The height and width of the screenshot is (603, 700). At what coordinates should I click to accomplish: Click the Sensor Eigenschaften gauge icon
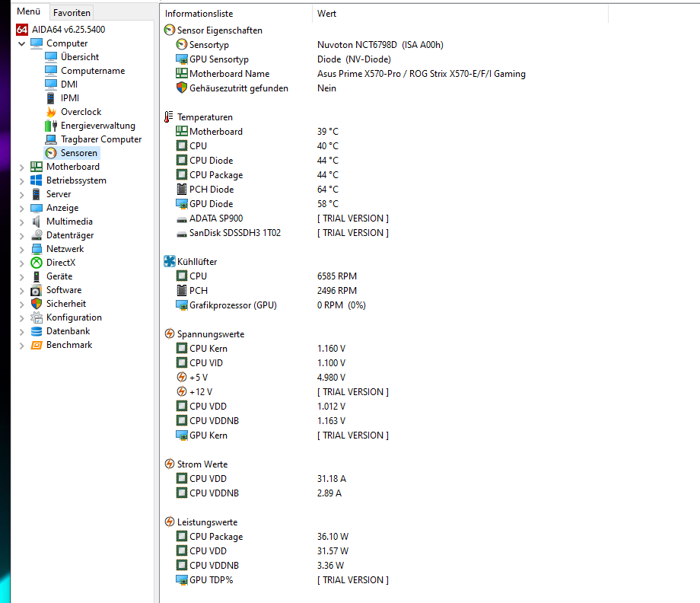170,30
